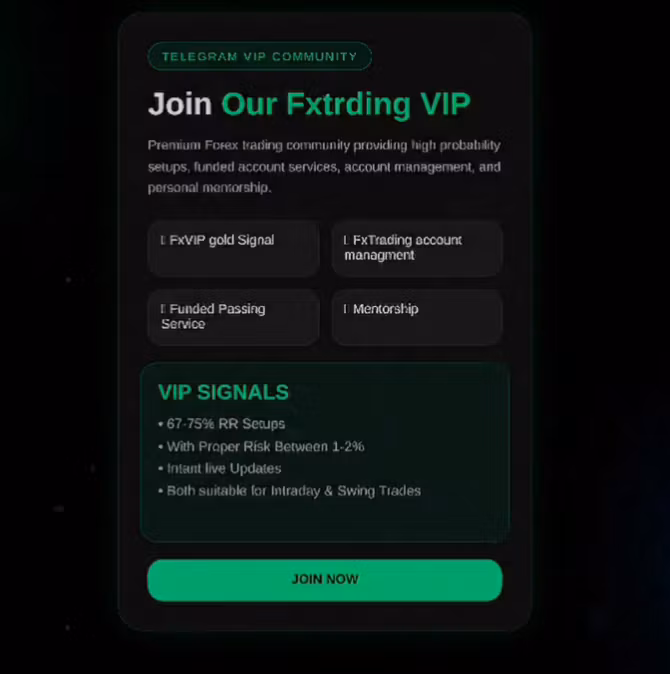Click the green Our Fxtrding VIP title
This screenshot has width=670, height=674.
pyautogui.click(x=346, y=104)
